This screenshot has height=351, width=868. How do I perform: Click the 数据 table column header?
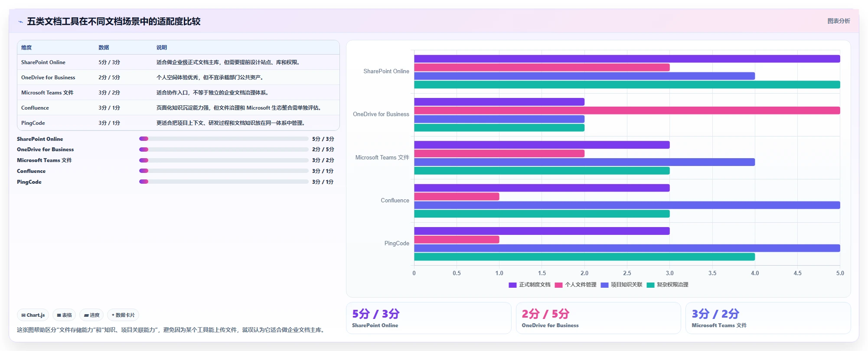click(x=104, y=48)
